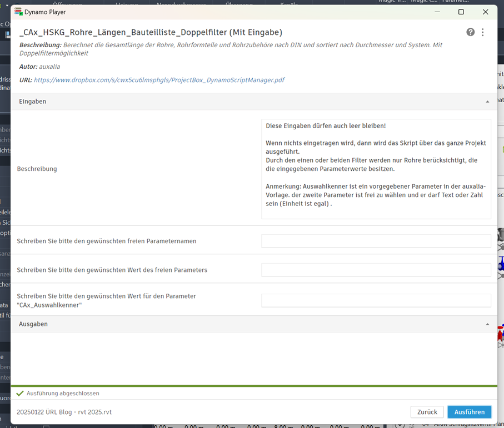Run the script with Ausführen button
The height and width of the screenshot is (428, 504).
coord(469,412)
